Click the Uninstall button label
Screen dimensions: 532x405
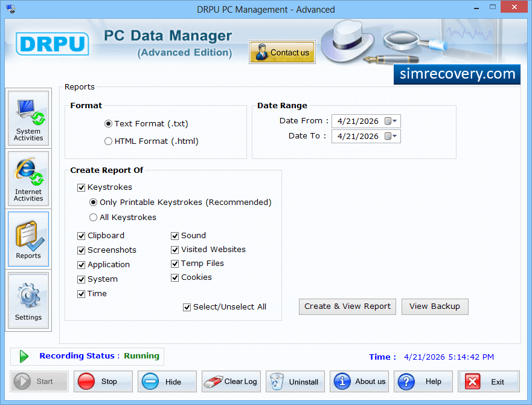304,382
